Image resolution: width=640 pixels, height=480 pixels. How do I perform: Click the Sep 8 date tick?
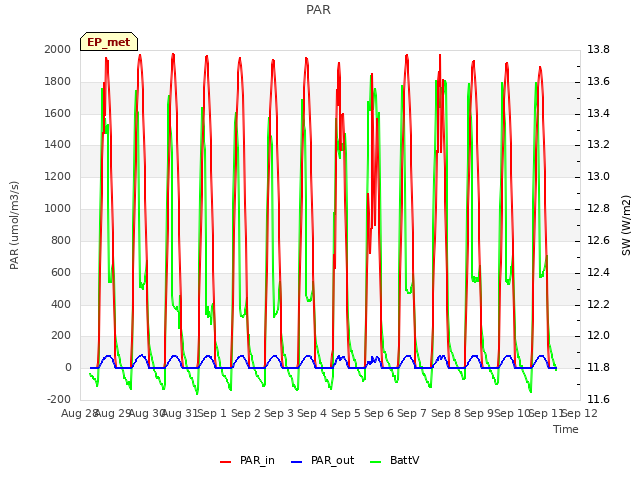pos(445,413)
